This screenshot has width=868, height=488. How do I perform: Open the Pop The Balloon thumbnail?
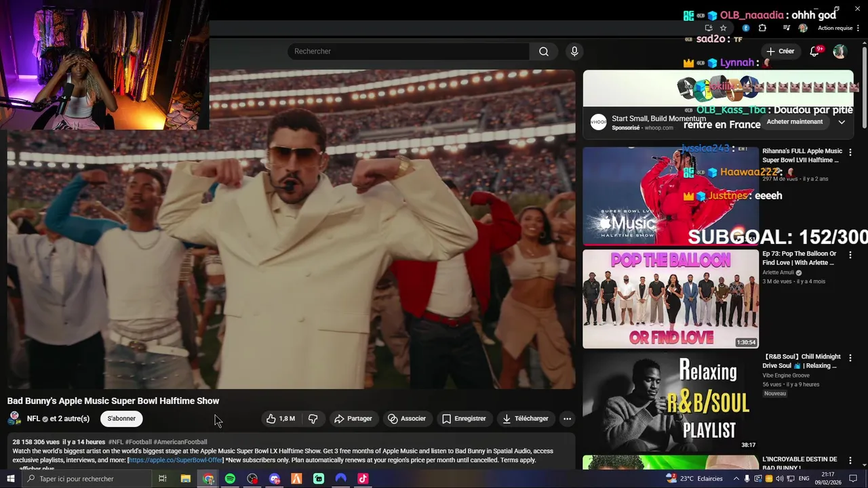(x=671, y=299)
